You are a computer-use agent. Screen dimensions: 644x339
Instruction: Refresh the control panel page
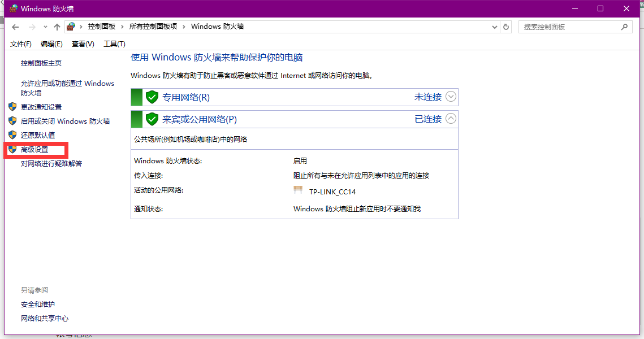tap(506, 27)
